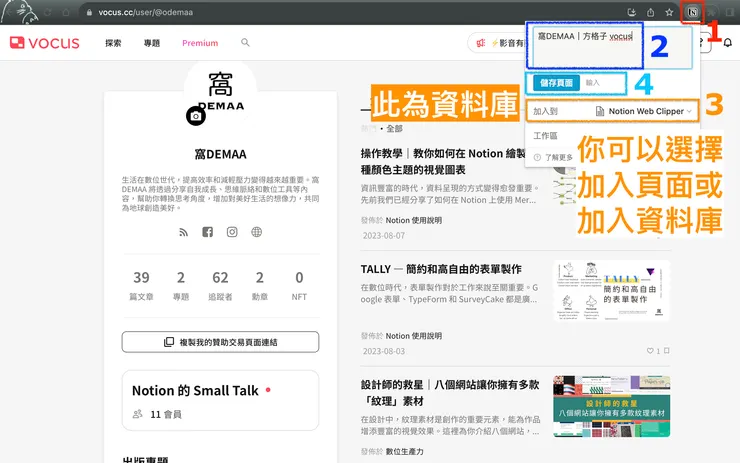The width and height of the screenshot is (740, 463).
Task: Open the TALLY article thumbnail
Action: 612,290
